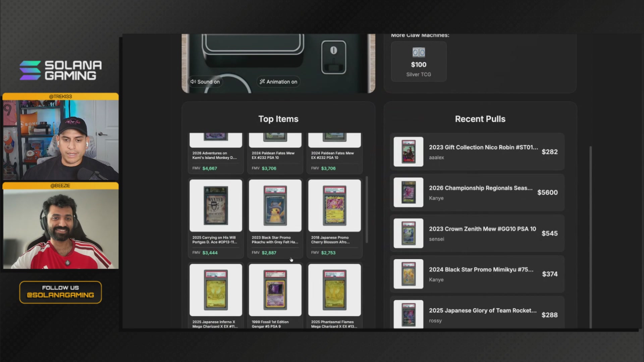Screen dimensions: 644x362
Task: Click the $545 pull value
Action: 550,233
